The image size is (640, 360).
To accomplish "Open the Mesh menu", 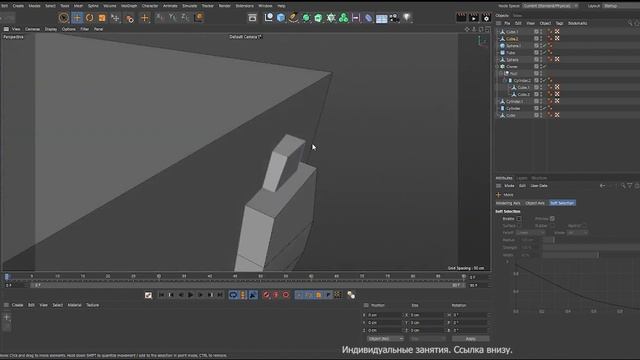I will click(x=78, y=6).
